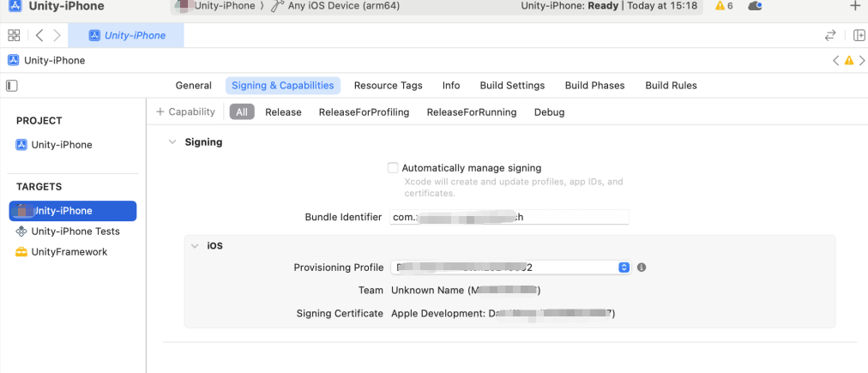Image resolution: width=868 pixels, height=373 pixels.
Task: Select the Unity-iPhone target
Action: tap(73, 211)
